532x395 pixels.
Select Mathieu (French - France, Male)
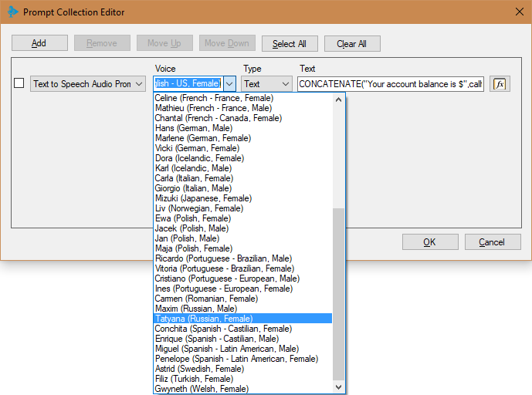tap(243, 108)
